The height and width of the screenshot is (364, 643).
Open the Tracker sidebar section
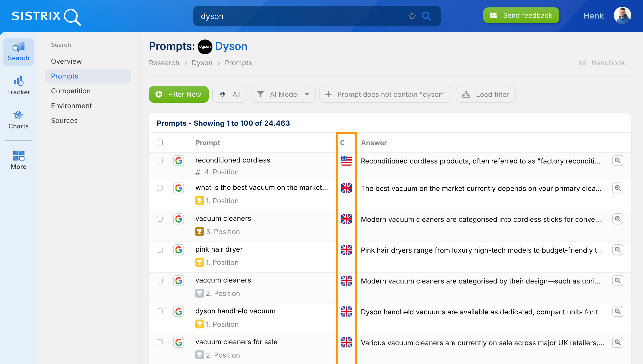(18, 86)
